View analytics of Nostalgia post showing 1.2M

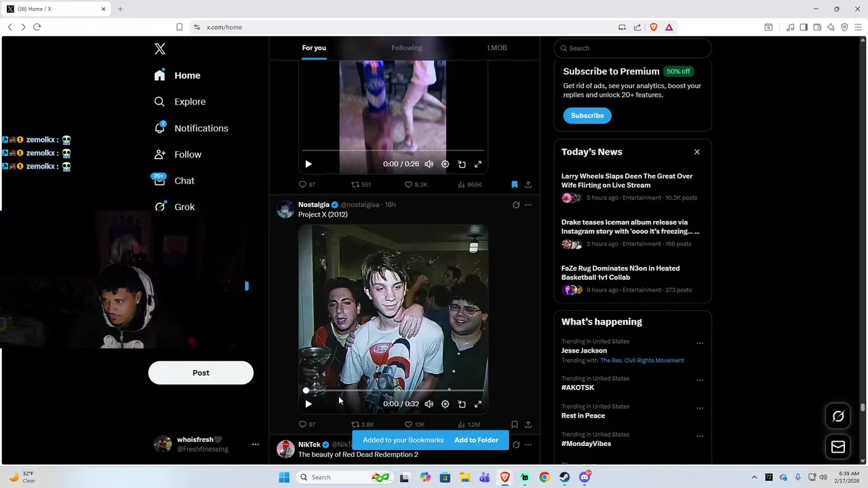tap(469, 424)
